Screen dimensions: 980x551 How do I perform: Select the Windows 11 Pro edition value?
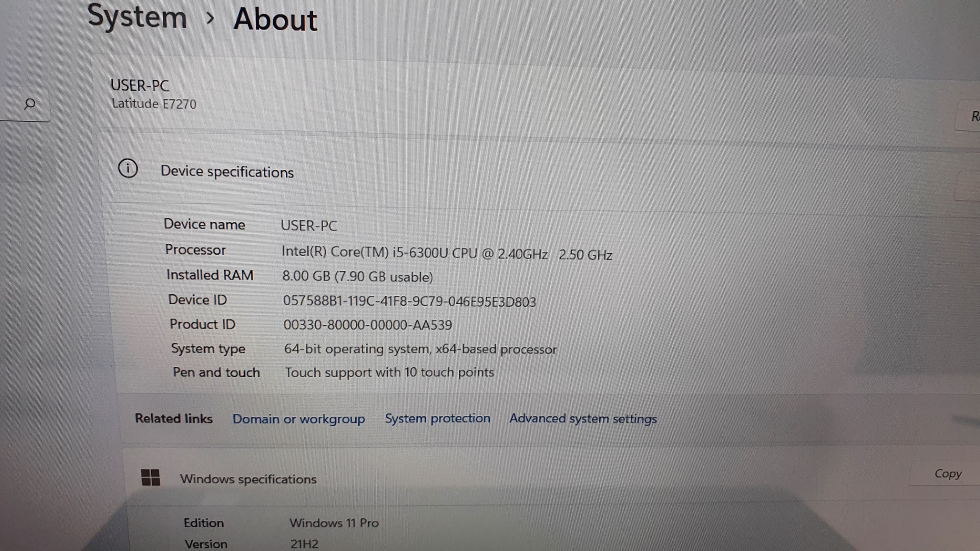(334, 523)
